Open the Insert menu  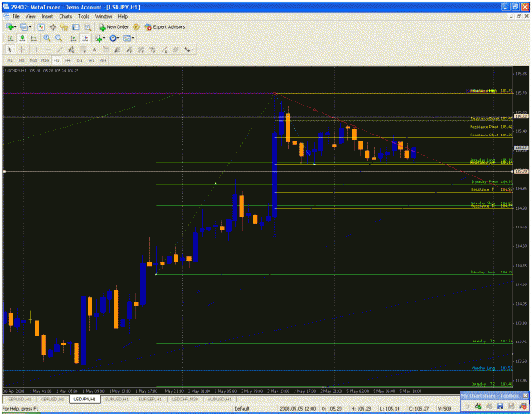coord(47,16)
